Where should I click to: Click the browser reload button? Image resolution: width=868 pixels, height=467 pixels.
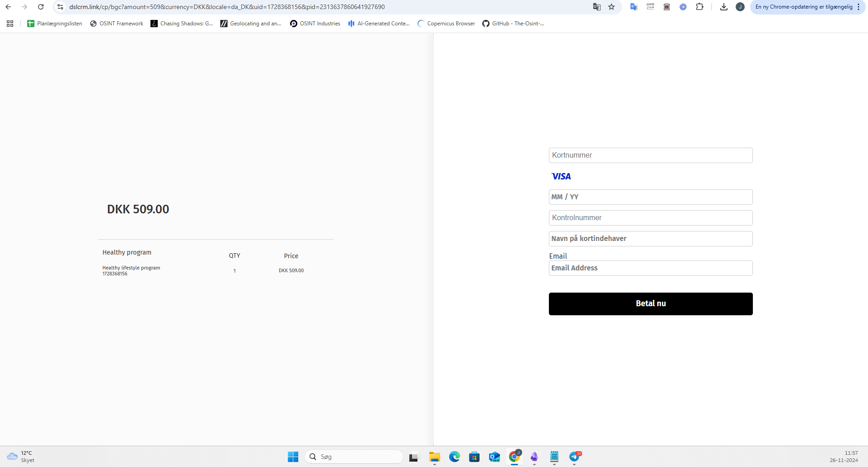click(41, 7)
